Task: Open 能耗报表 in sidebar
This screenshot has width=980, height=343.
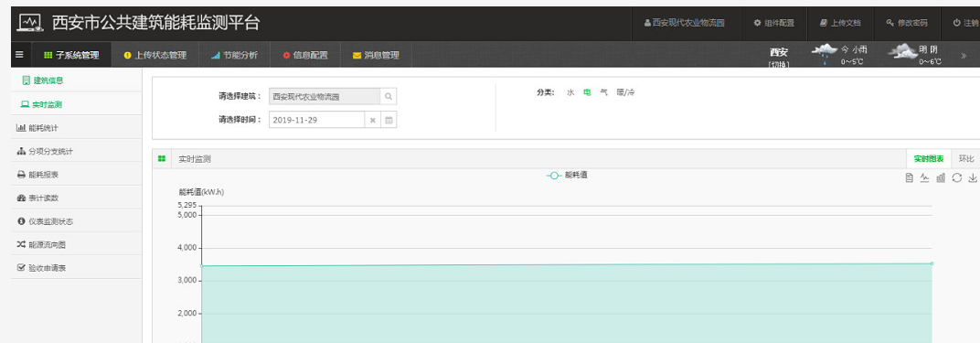Action: tap(76, 175)
